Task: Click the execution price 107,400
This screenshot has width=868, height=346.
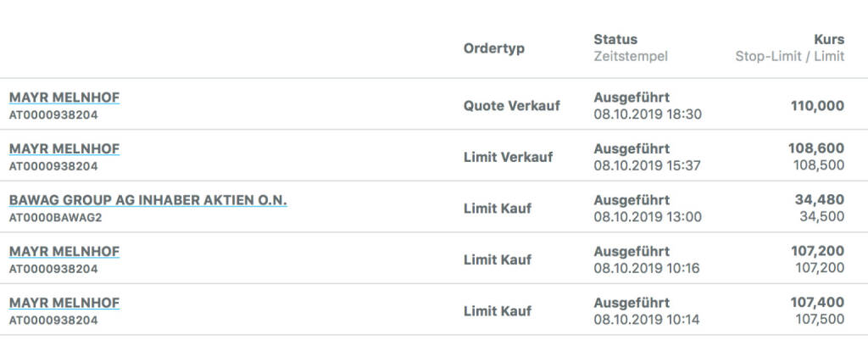Action: coord(817,303)
